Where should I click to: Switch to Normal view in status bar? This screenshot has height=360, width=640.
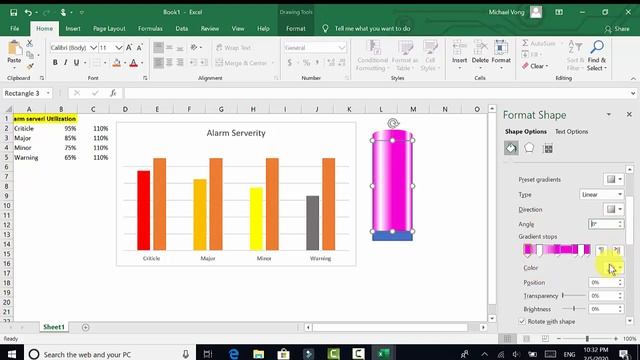pos(507,339)
